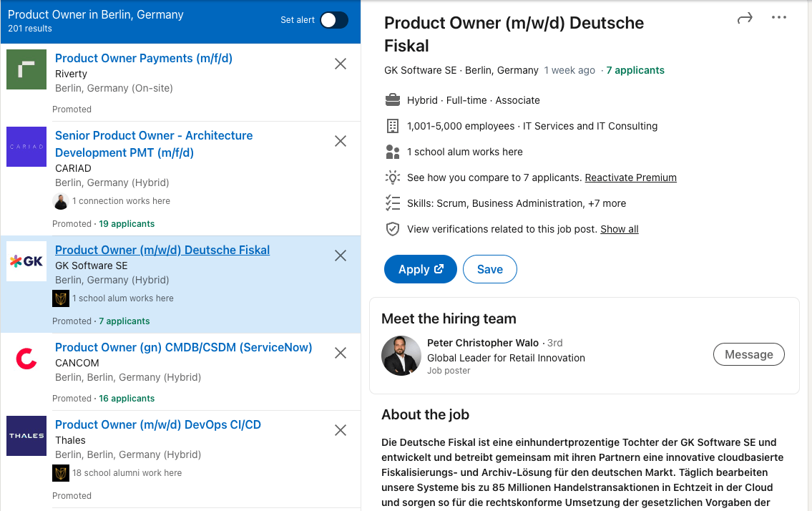Open the GK Software logo in job list
The image size is (812, 511).
pos(26,261)
